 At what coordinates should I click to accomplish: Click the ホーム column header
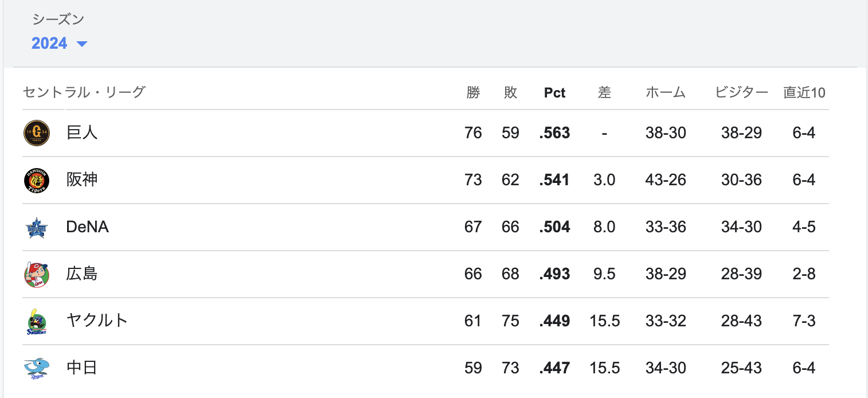[x=666, y=92]
